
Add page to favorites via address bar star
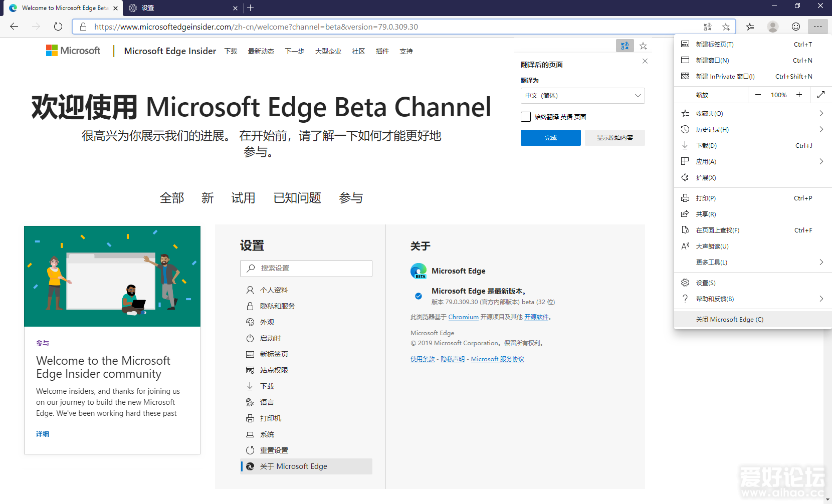tap(726, 27)
